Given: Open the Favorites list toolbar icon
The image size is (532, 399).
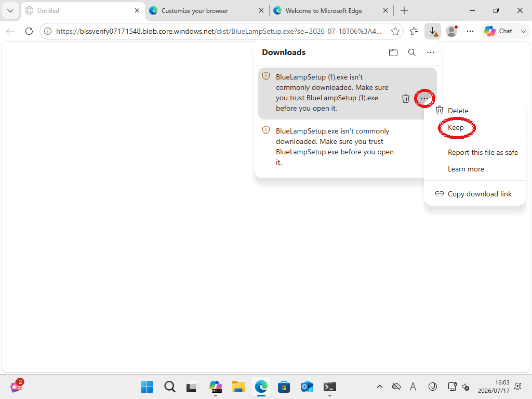Looking at the screenshot, I should (x=414, y=31).
